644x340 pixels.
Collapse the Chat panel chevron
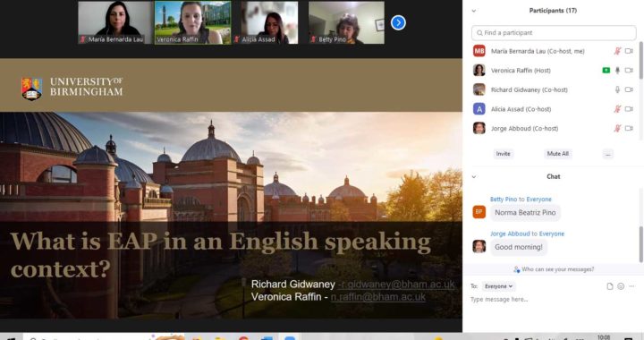point(473,176)
